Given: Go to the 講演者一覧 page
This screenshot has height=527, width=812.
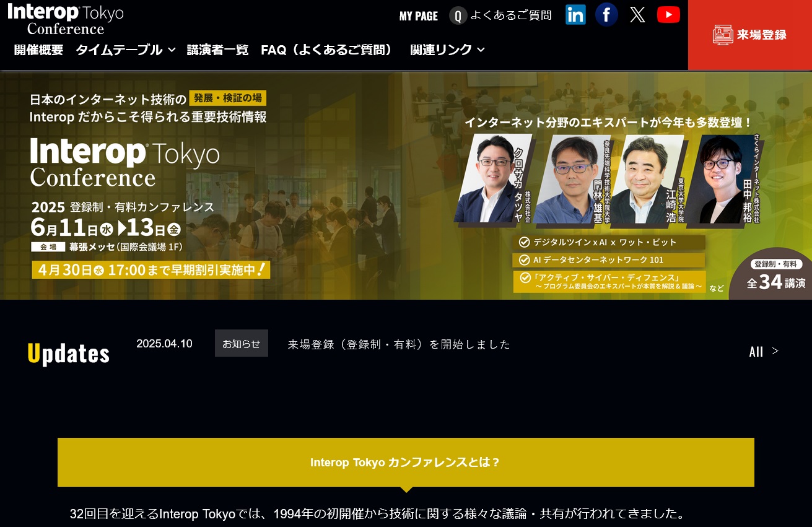Looking at the screenshot, I should click(217, 50).
